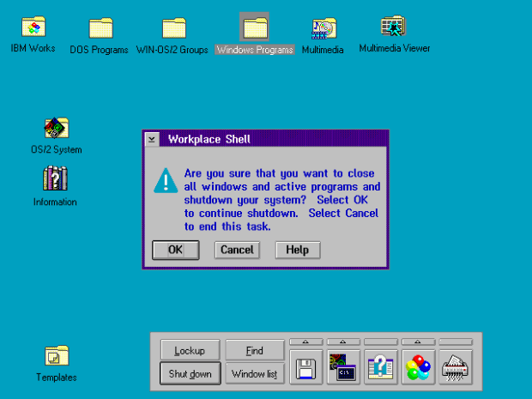Open the drawer tab above the Shredder

tap(456, 342)
